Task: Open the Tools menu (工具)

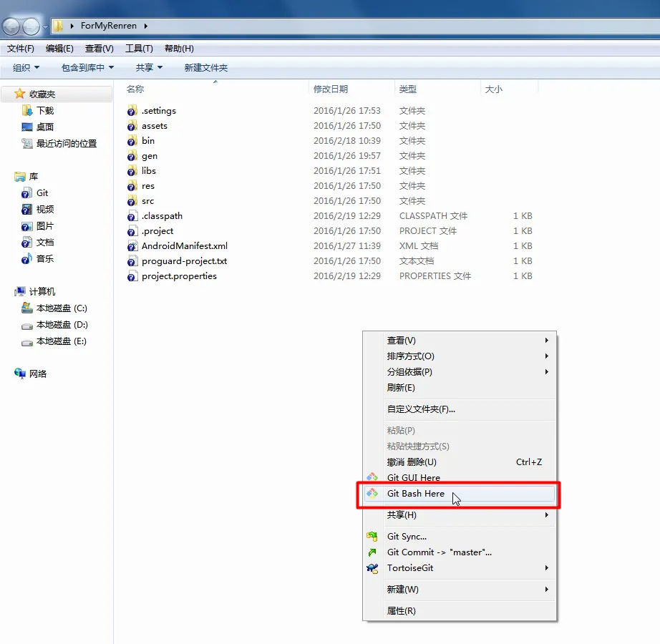Action: 139,49
